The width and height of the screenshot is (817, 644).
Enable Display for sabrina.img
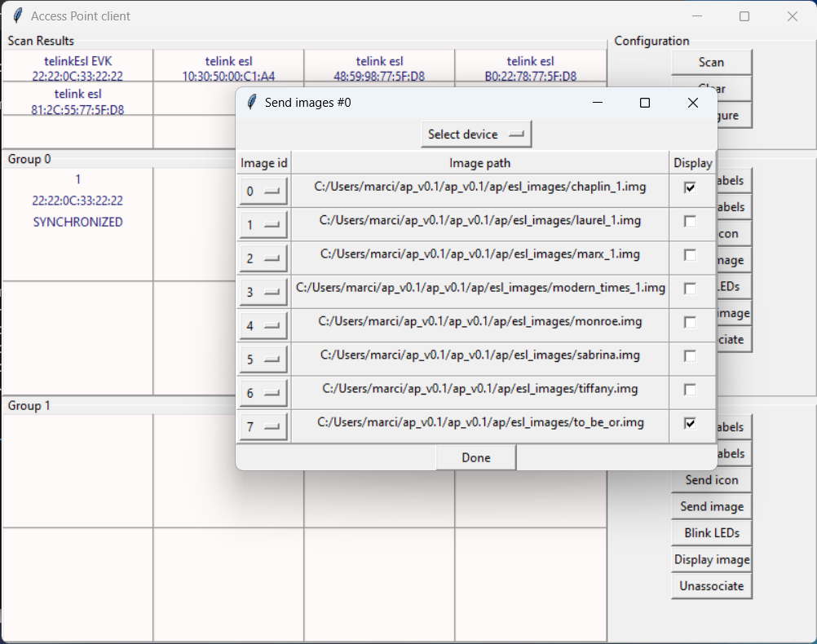coord(690,356)
